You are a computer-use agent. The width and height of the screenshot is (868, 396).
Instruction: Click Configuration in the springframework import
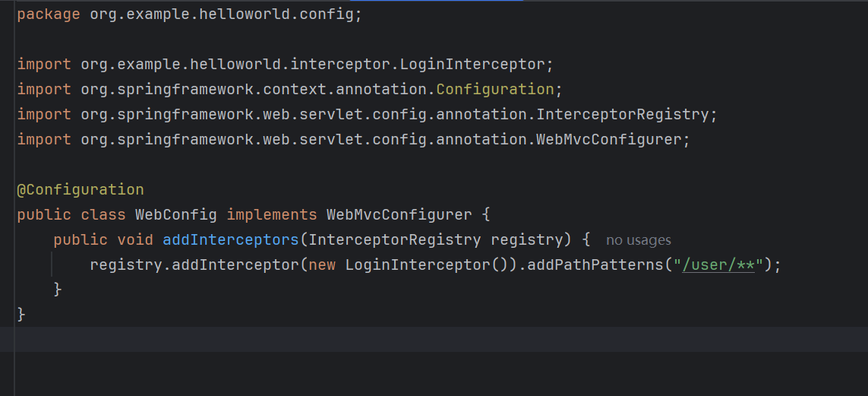coord(494,89)
